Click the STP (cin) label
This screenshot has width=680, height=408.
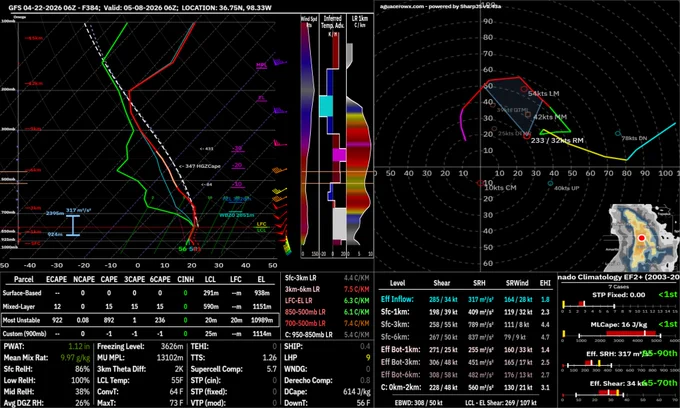coord(206,380)
